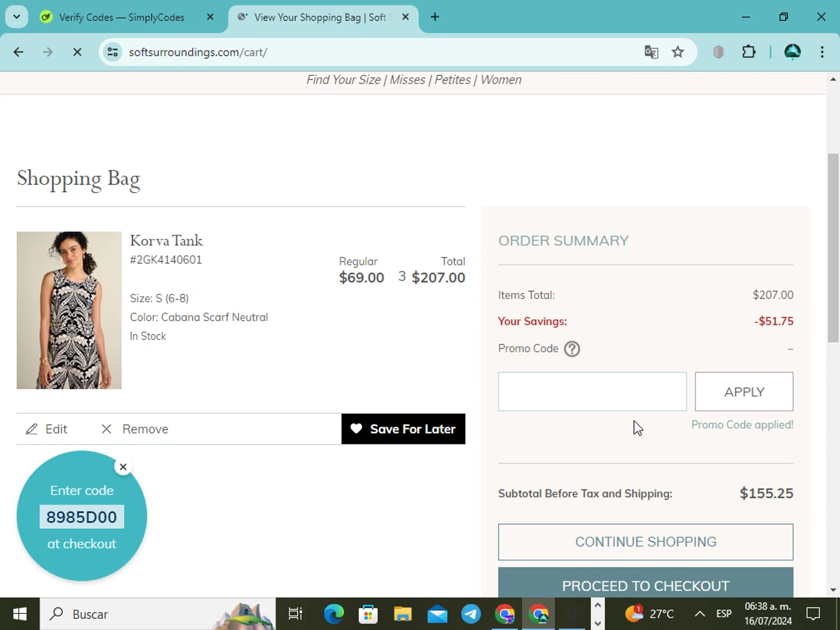Go forward to the next page
The width and height of the screenshot is (840, 630).
coord(48,52)
